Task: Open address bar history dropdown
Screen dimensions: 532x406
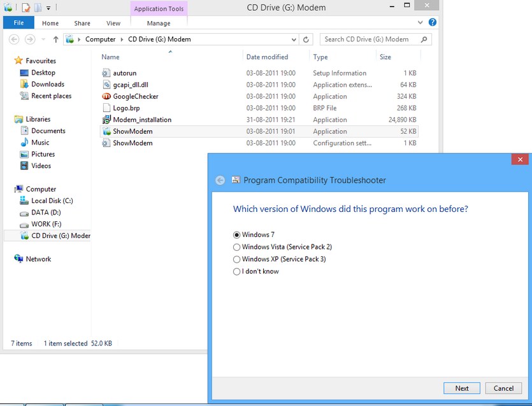Action: tap(294, 39)
